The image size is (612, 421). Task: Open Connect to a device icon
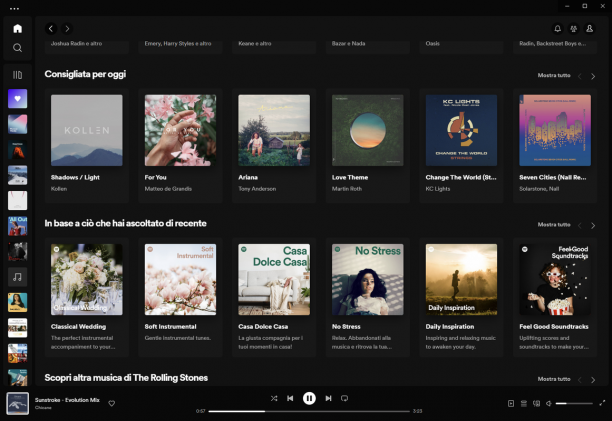point(537,403)
